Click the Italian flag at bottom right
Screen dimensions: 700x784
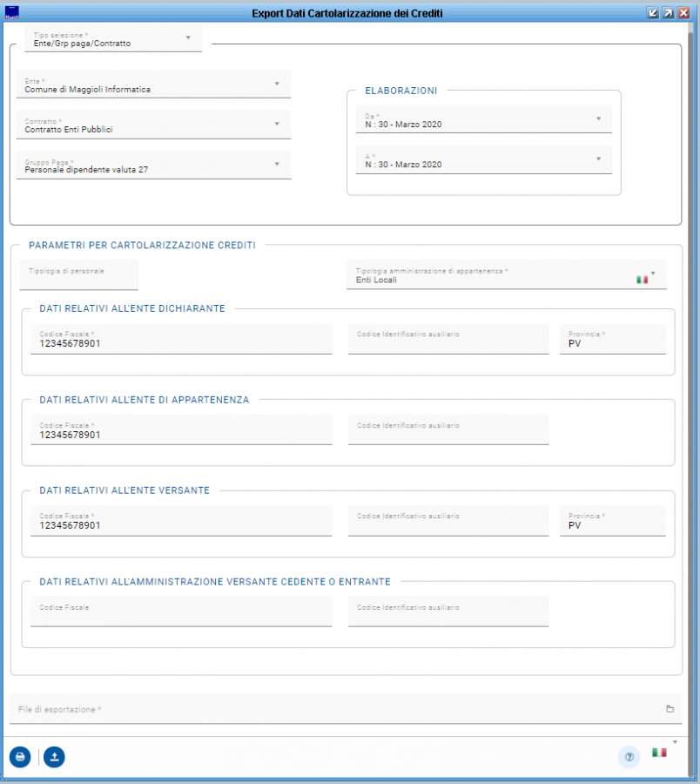tap(659, 753)
